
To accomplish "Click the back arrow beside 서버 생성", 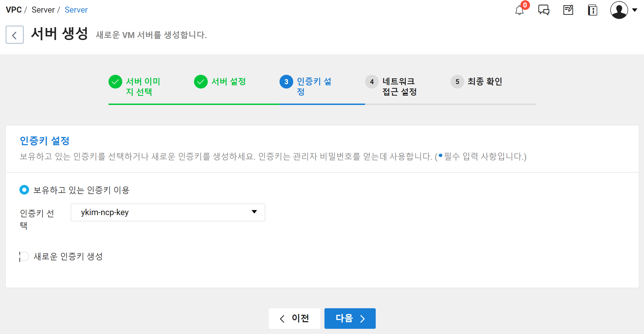I will pos(15,35).
